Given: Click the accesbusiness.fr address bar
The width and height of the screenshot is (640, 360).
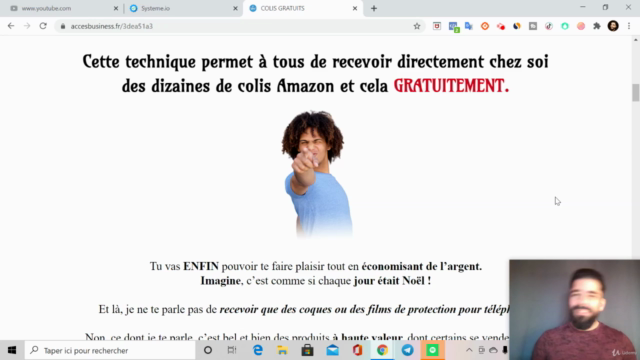Looking at the screenshot, I should coord(239,26).
